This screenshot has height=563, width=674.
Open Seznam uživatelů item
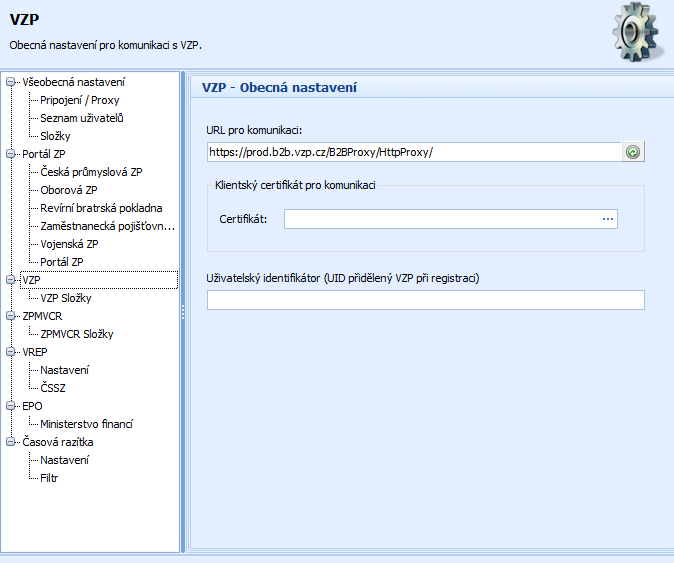click(x=82, y=118)
